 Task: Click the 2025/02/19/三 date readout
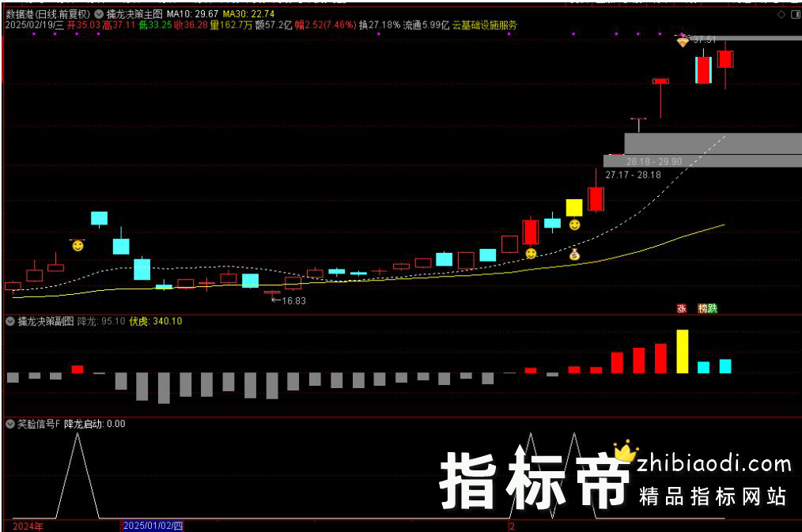click(34, 25)
